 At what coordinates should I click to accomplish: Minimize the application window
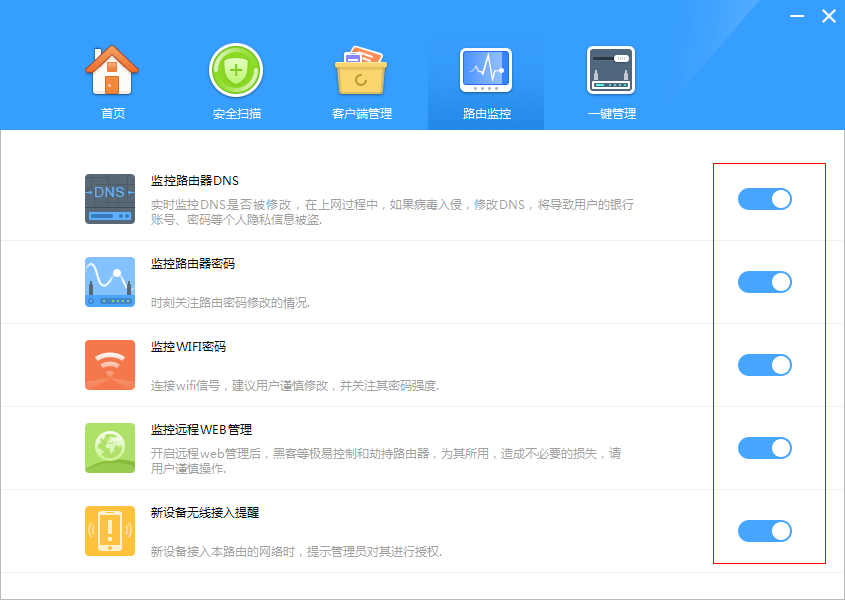796,16
